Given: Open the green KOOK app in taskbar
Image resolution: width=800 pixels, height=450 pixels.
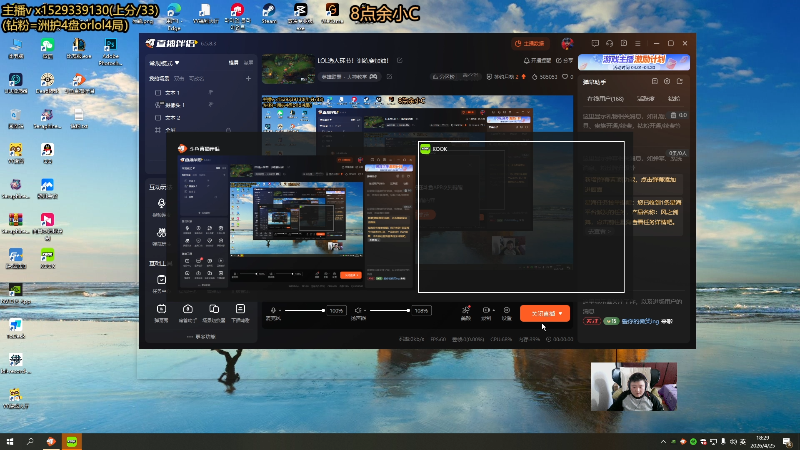Looking at the screenshot, I should [71, 442].
